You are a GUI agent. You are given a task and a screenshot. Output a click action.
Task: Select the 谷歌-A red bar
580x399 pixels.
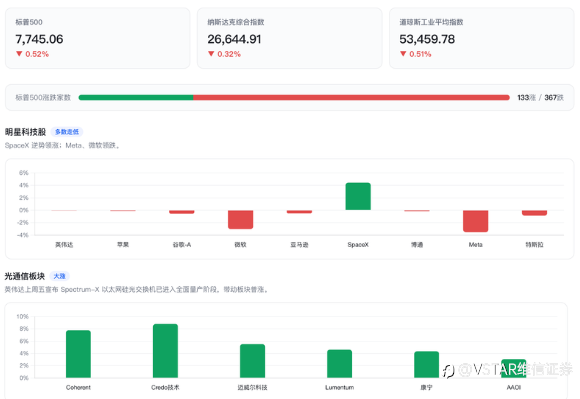click(182, 212)
